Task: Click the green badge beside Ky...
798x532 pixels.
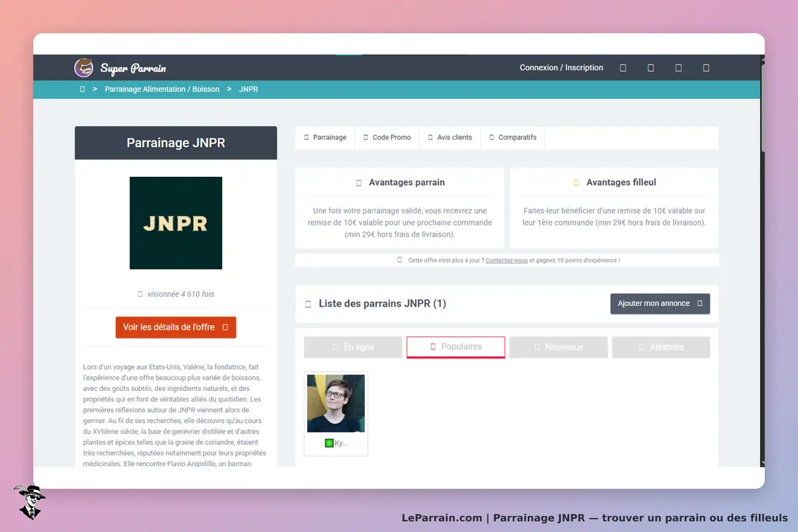Action: 329,443
